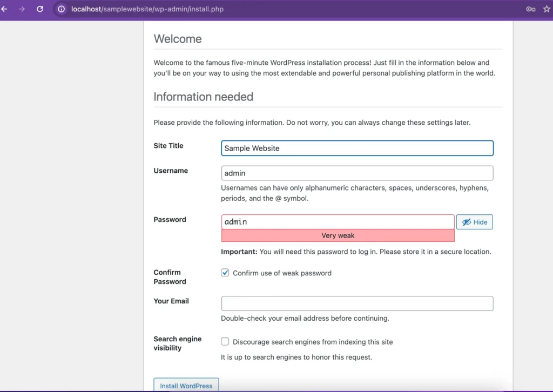The image size is (553, 392).
Task: Click the localhost URL in address bar
Action: click(x=147, y=9)
